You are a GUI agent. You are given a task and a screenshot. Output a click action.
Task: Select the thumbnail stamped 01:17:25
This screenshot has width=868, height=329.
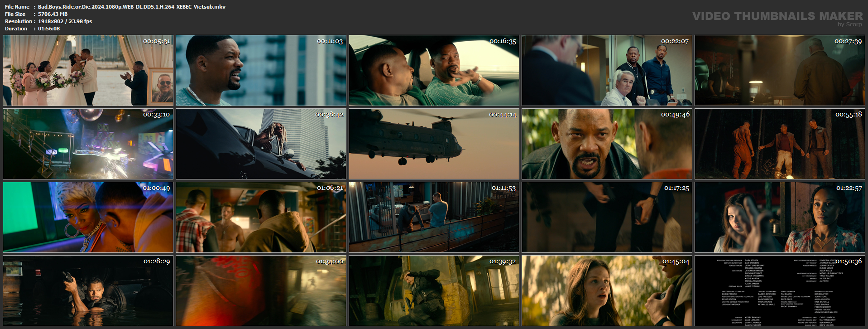pos(607,217)
